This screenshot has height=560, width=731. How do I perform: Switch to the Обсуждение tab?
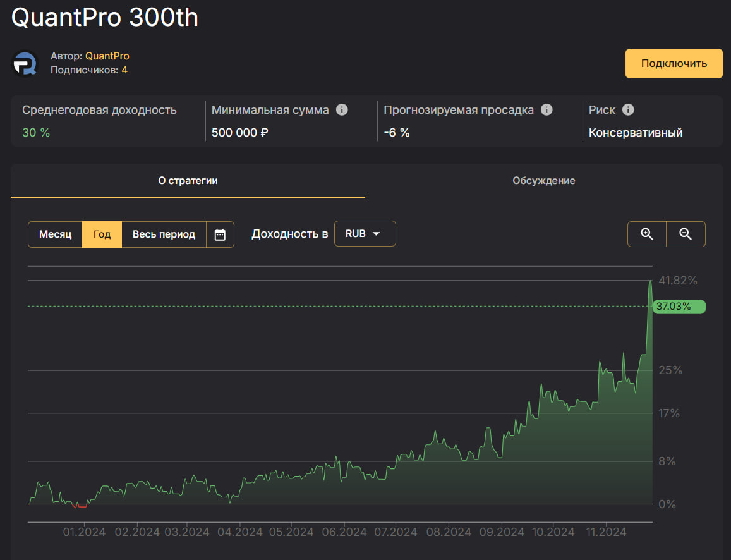pos(543,181)
